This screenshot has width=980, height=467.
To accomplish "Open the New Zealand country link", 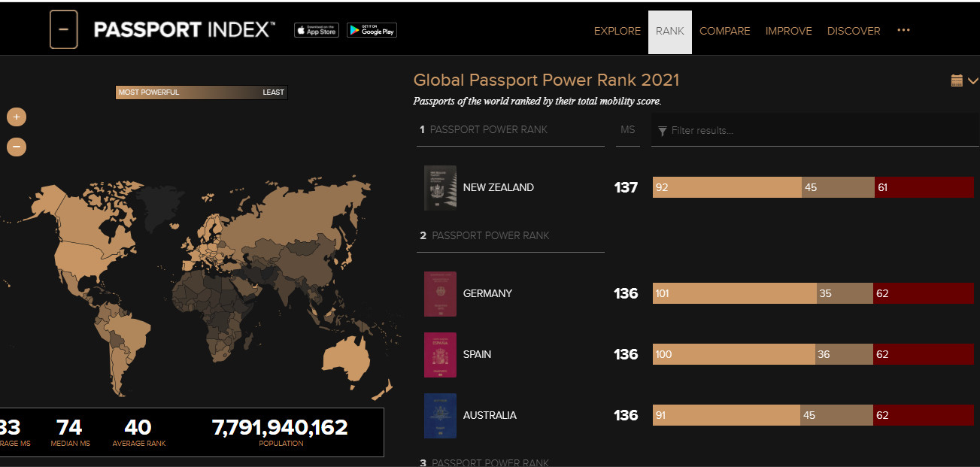I will tap(499, 187).
